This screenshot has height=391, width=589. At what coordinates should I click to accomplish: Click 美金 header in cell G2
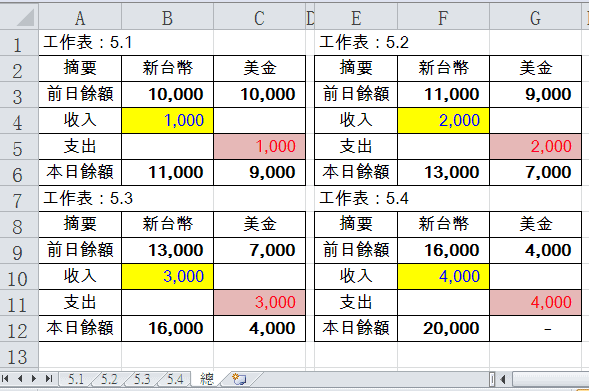pos(536,68)
